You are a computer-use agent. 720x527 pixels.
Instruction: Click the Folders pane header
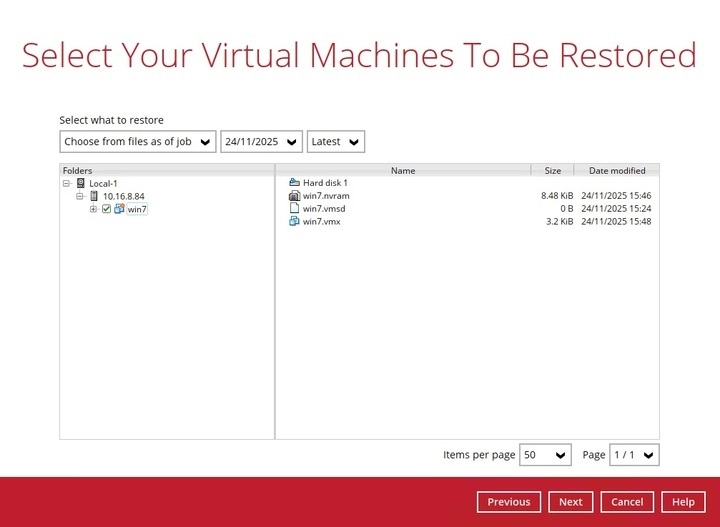click(167, 170)
